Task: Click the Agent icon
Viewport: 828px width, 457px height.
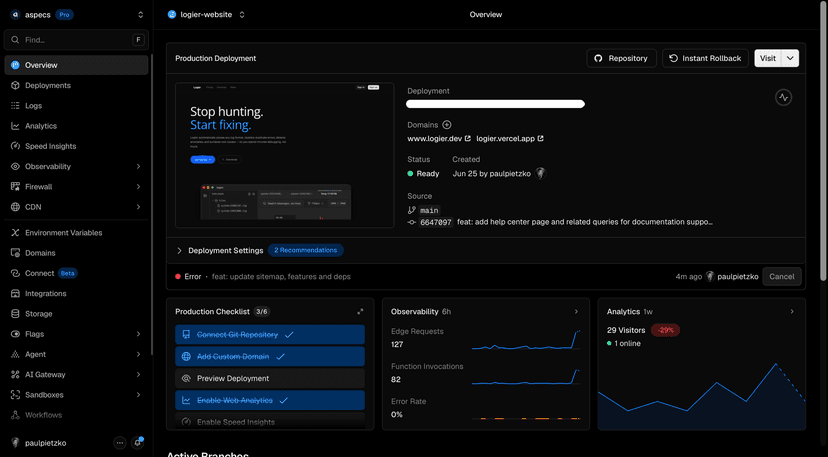Action: 15,354
